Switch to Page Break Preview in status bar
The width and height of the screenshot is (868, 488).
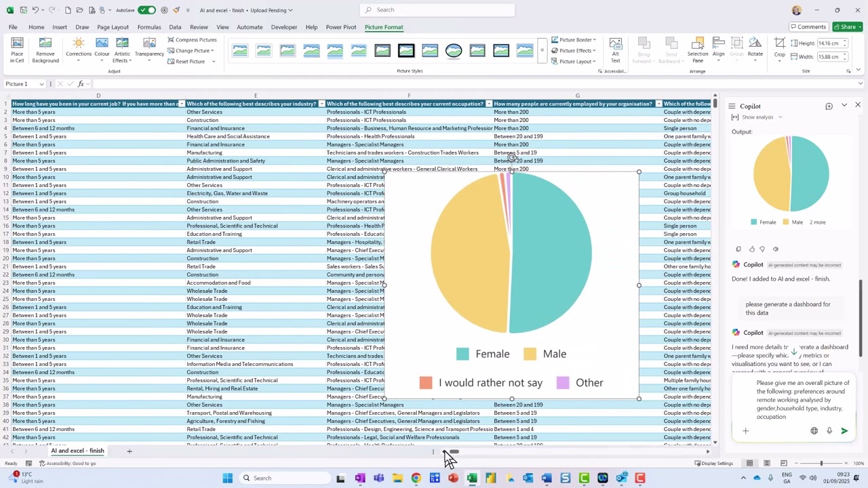783,464
